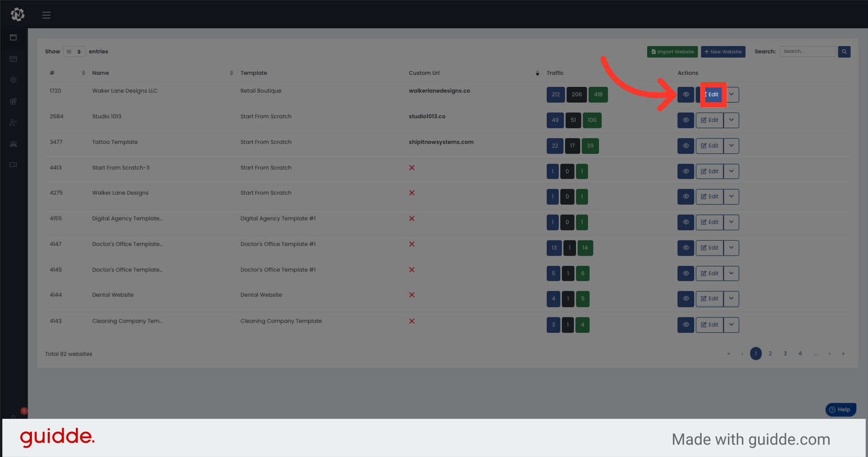
Task: Click the gear settings icon in the sidebar
Action: click(x=14, y=80)
